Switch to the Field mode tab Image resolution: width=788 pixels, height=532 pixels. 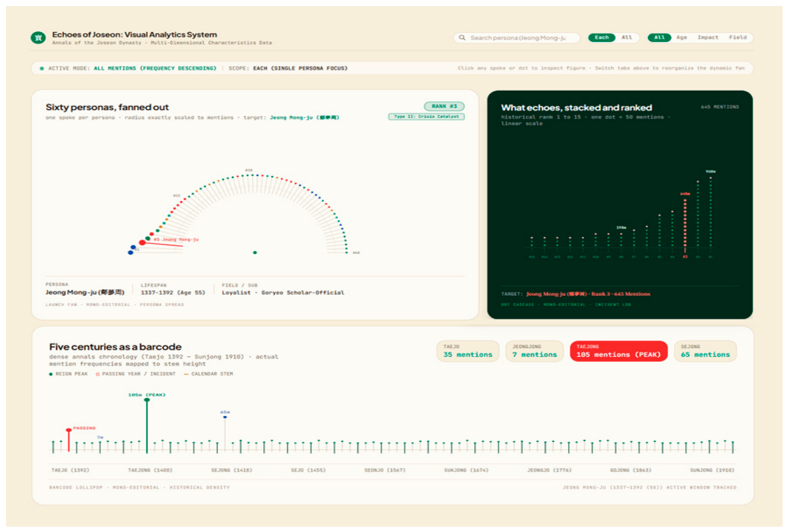(x=738, y=38)
